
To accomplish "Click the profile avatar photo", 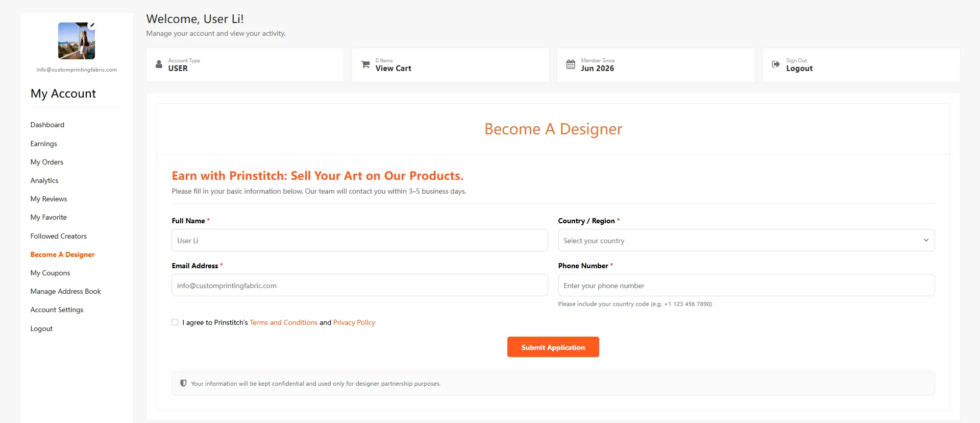I will (x=77, y=41).
